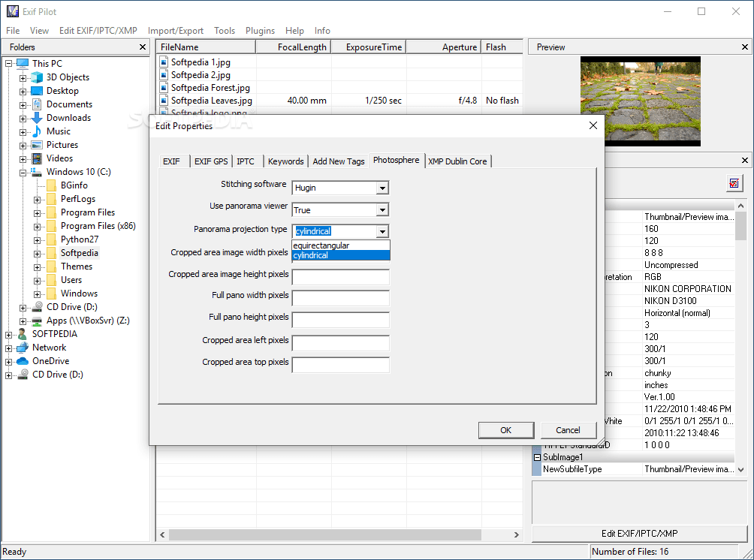Image resolution: width=754 pixels, height=560 pixels.
Task: Click the Cancel button
Action: (568, 430)
